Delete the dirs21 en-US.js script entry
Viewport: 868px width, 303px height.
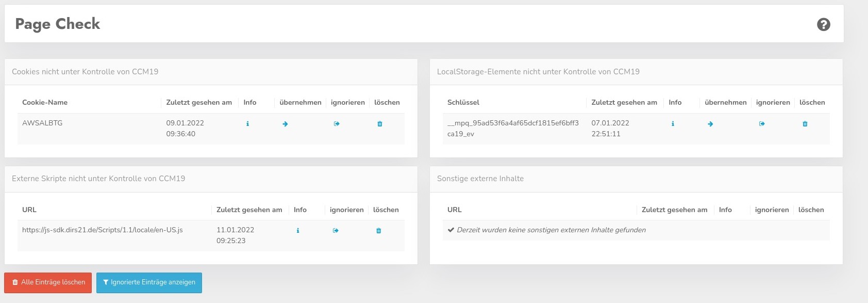pyautogui.click(x=379, y=231)
